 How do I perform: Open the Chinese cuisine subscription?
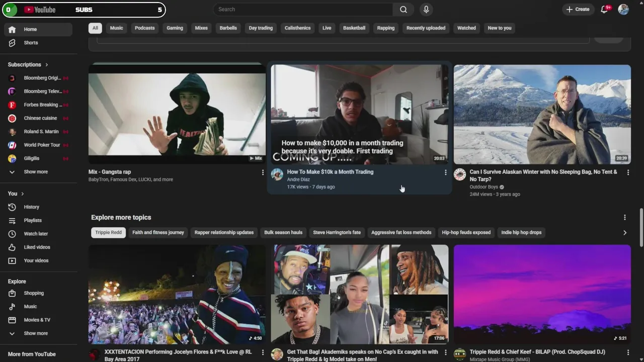click(x=38, y=118)
